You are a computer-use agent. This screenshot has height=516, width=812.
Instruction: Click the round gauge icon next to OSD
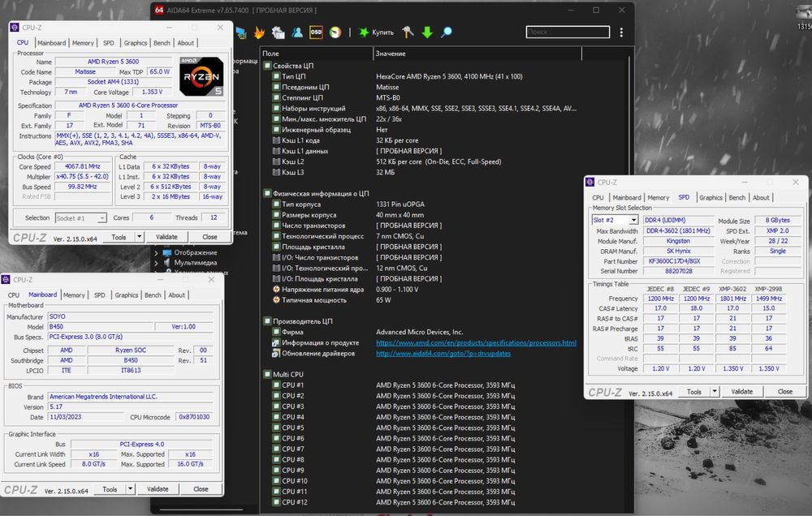point(335,32)
